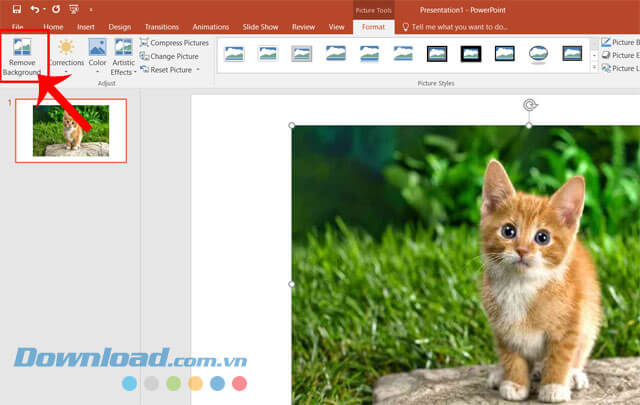Expand the Reset Picture dropdown arrow

[x=198, y=70]
